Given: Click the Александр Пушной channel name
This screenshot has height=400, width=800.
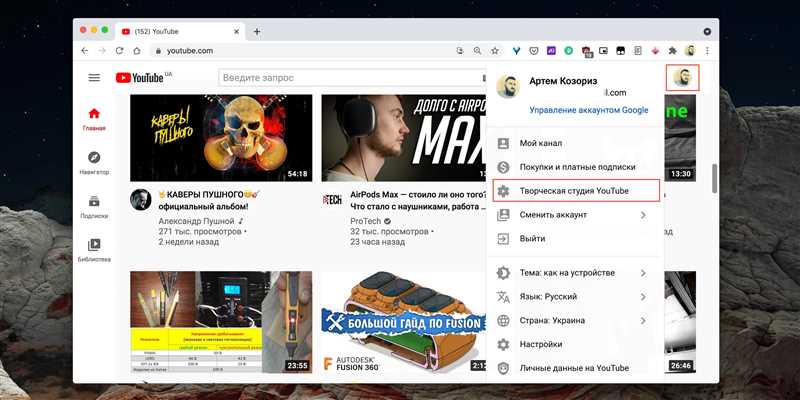Looking at the screenshot, I should pyautogui.click(x=196, y=221).
